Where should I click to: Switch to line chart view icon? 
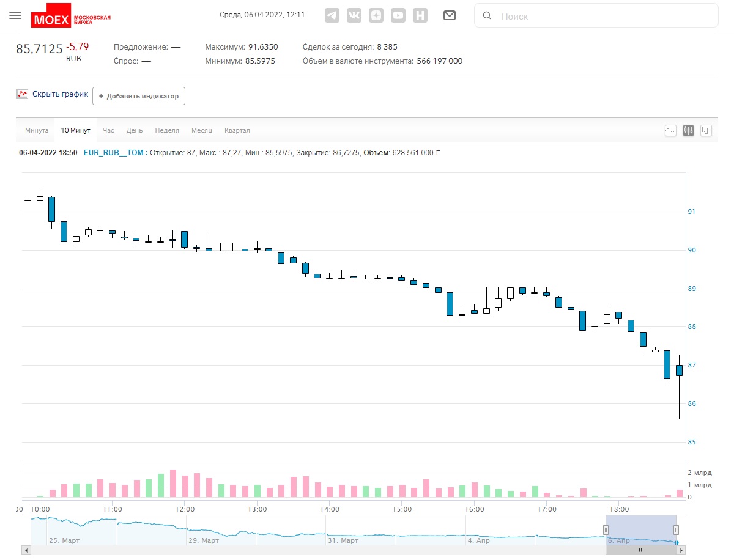point(670,130)
